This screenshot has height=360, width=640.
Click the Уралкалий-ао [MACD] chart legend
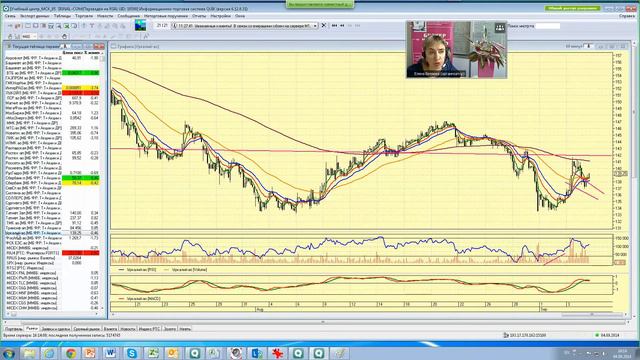point(140,299)
